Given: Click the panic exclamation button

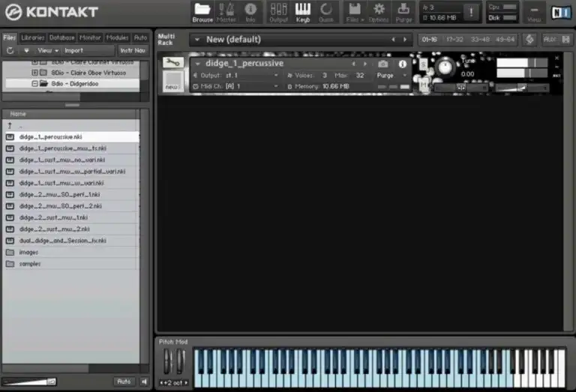Looking at the screenshot, I should pos(471,12).
